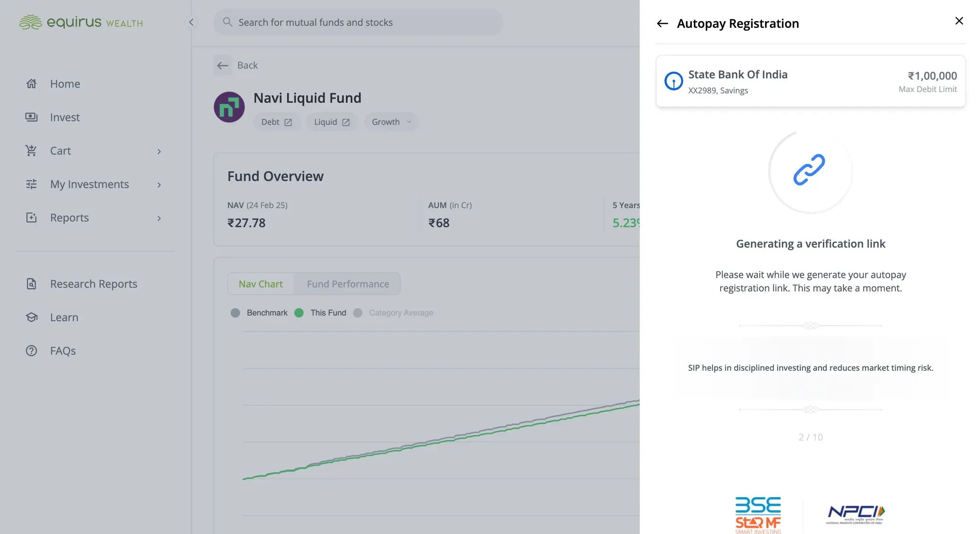Click the Research Reports file icon
This screenshot has height=534, width=980.
click(x=32, y=284)
